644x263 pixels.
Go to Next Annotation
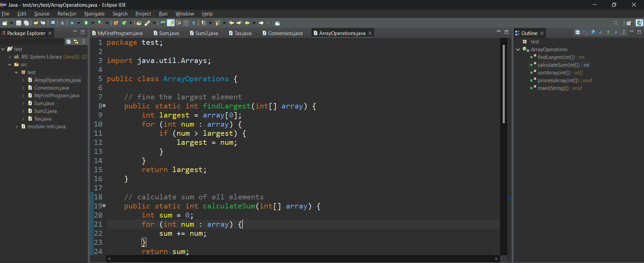point(203,23)
